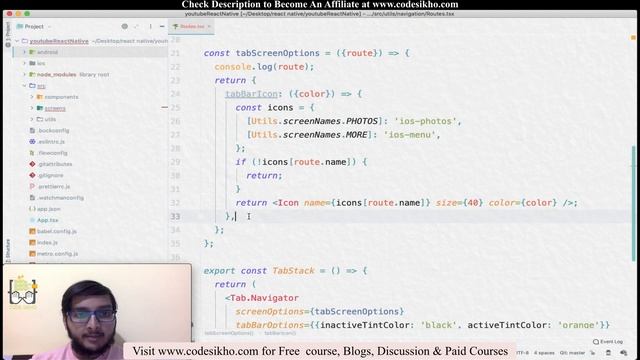640x360 pixels.
Task: Expand the utils folder
Action: [32, 119]
